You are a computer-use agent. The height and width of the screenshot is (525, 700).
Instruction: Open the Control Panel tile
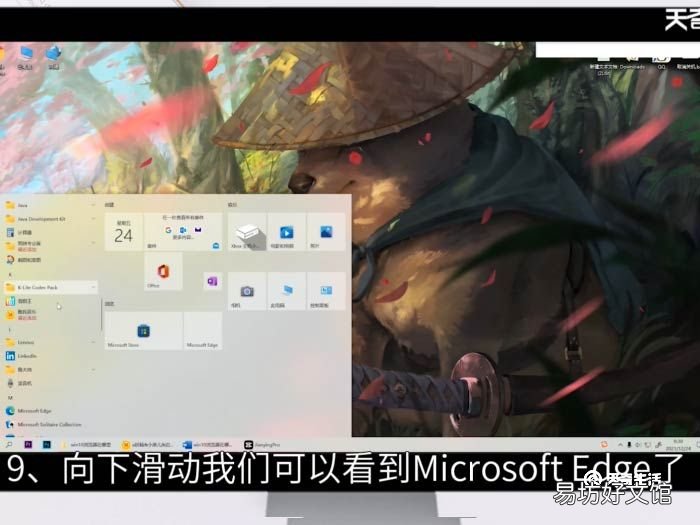click(326, 291)
